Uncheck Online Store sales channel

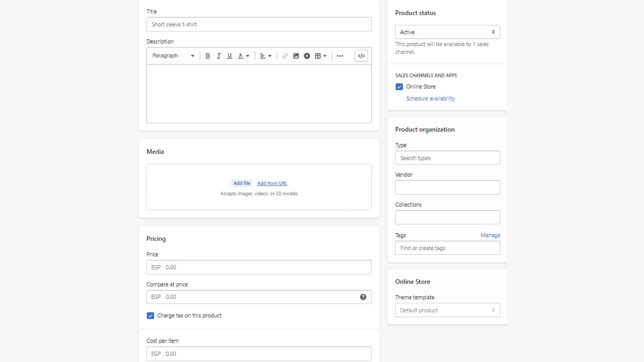point(399,87)
